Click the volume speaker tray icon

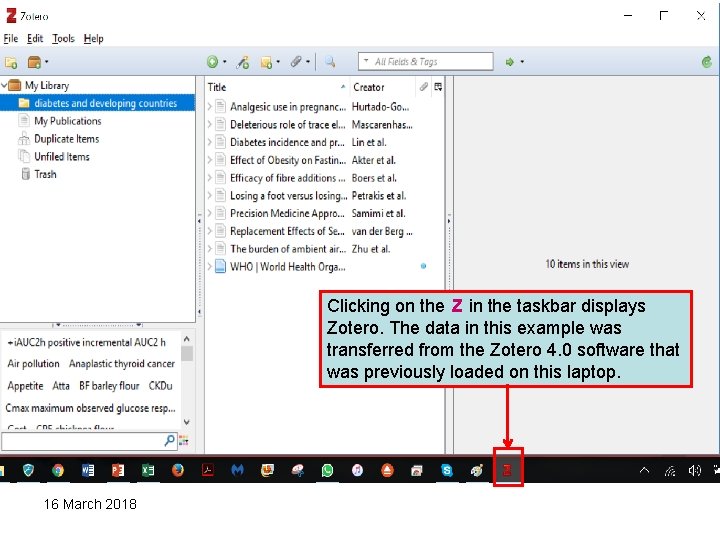coord(694,470)
